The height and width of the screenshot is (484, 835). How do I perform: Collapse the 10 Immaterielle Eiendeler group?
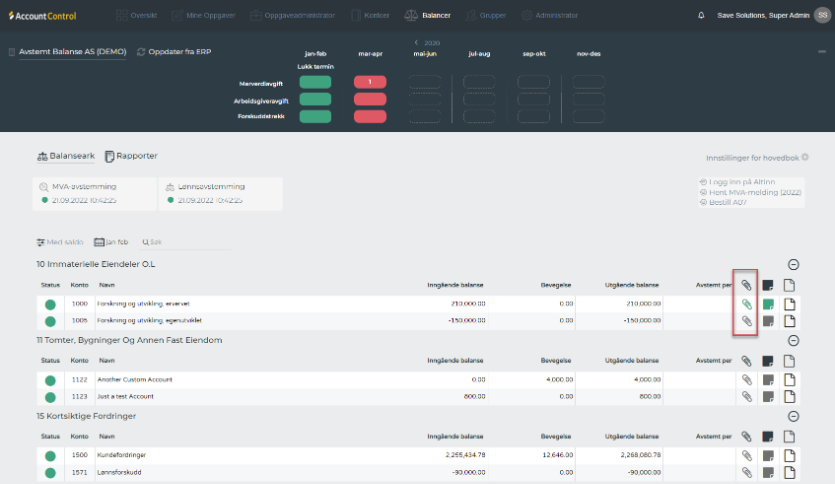coord(793,265)
